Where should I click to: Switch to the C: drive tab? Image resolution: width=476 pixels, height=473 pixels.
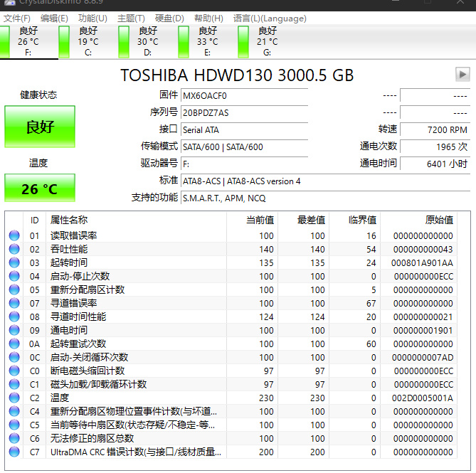(88, 42)
